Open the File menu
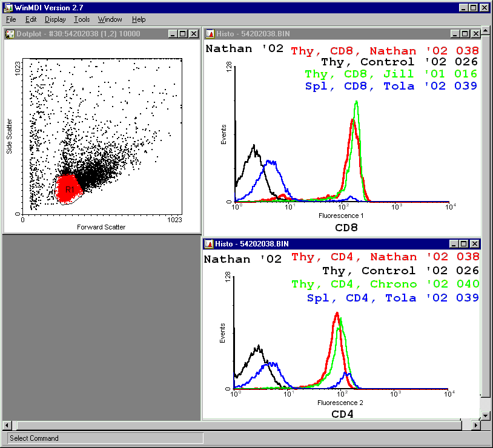The height and width of the screenshot is (448, 493). (x=11, y=19)
